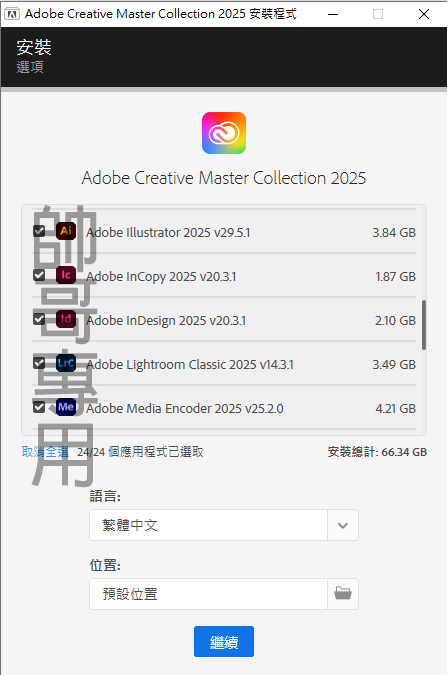Uncheck Adobe Illustrator 2025 checkbox

39,231
